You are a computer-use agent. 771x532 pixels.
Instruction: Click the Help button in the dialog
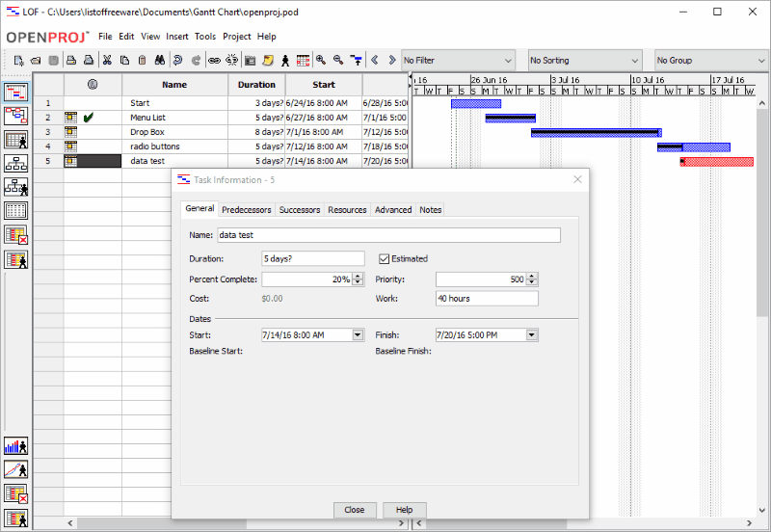pyautogui.click(x=404, y=510)
